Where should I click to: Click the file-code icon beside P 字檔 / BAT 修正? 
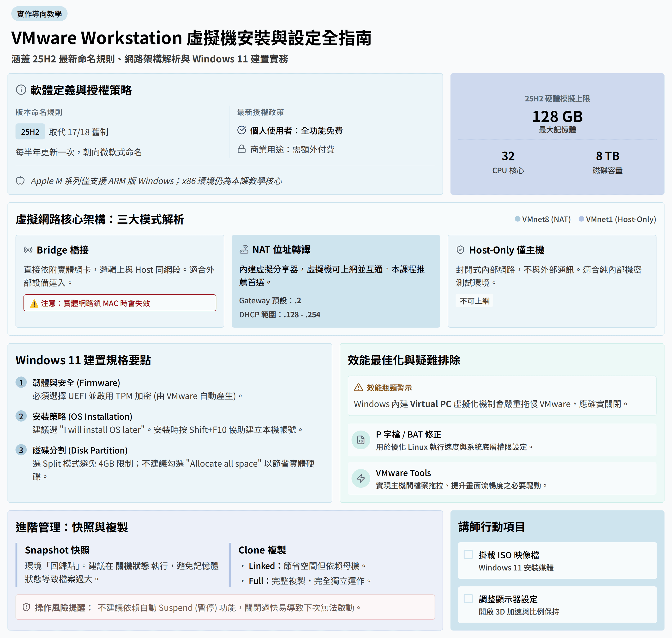pos(361,440)
